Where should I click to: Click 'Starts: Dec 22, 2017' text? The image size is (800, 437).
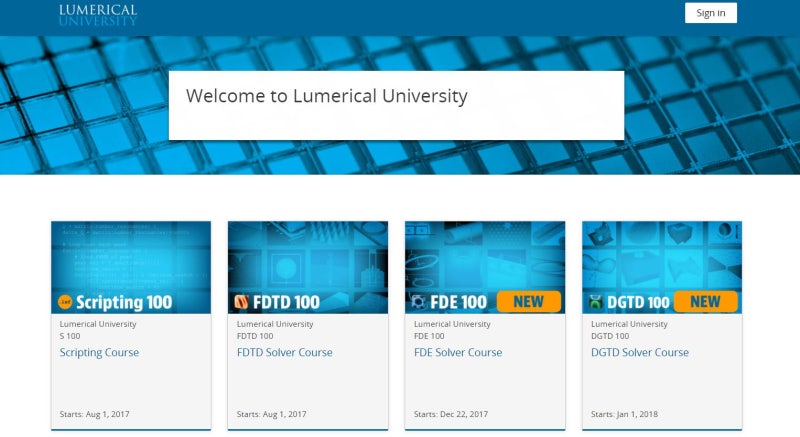pyautogui.click(x=451, y=414)
